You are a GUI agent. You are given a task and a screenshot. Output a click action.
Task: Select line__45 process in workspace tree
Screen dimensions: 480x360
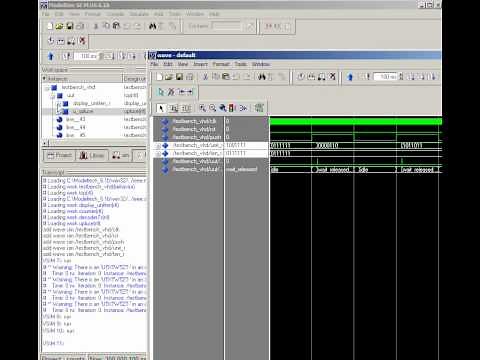point(75,135)
